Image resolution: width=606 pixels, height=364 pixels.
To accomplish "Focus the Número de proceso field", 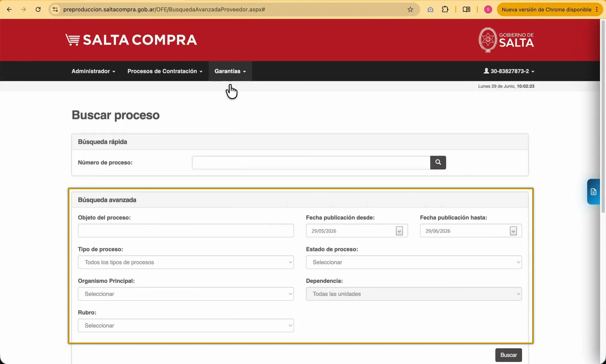I will [311, 162].
